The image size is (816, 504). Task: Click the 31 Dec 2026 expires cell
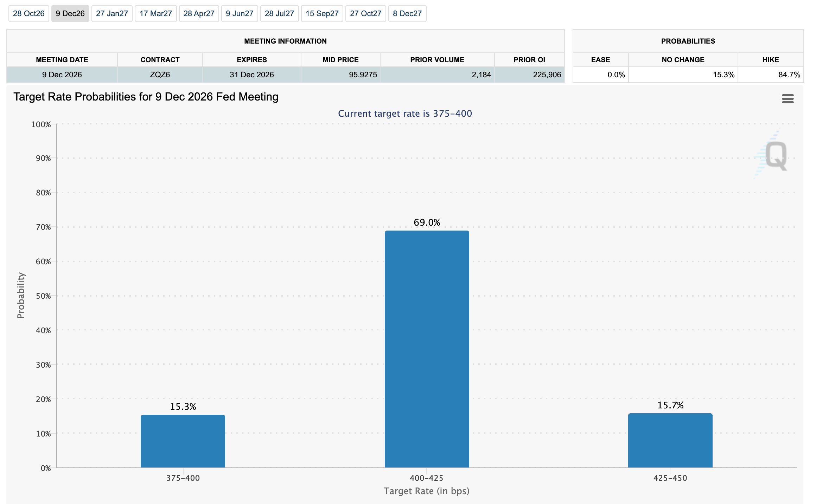click(252, 75)
